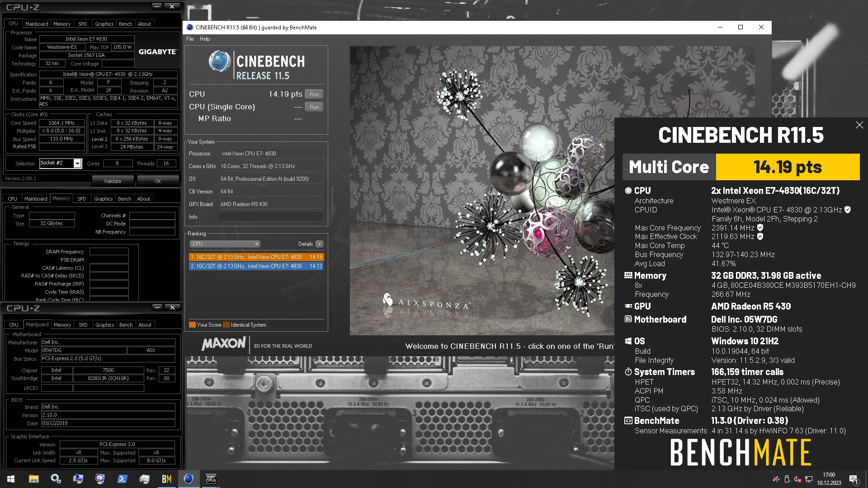Click the Your Score orange legend swatch
The height and width of the screenshot is (488, 868).
tap(192, 325)
